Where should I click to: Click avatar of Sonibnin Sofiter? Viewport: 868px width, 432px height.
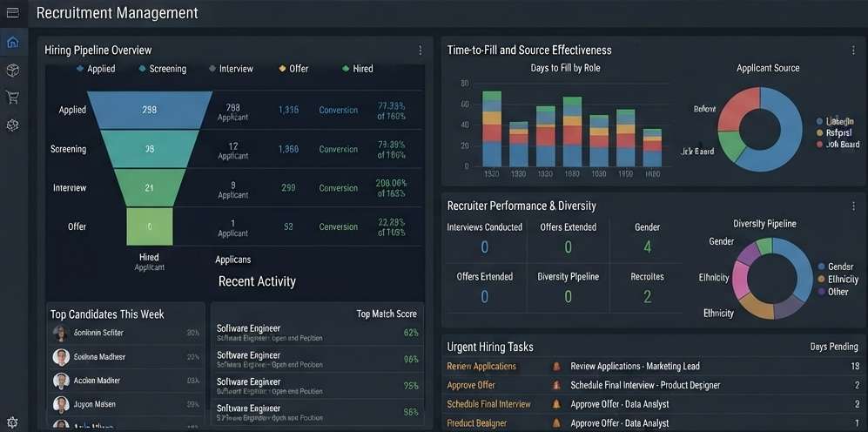(61, 333)
